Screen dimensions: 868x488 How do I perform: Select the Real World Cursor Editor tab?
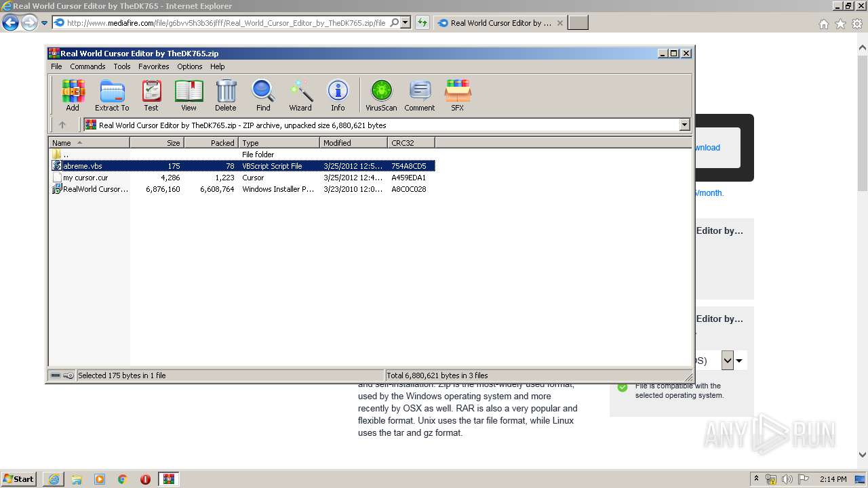coord(500,23)
